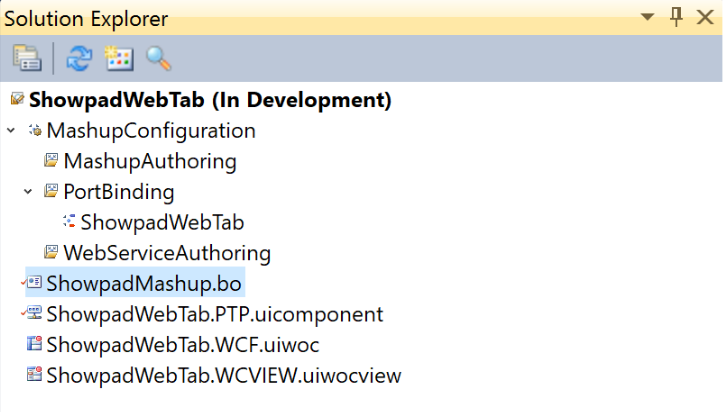Click the Properties toolbar icon
This screenshot has height=412, width=724.
point(26,59)
